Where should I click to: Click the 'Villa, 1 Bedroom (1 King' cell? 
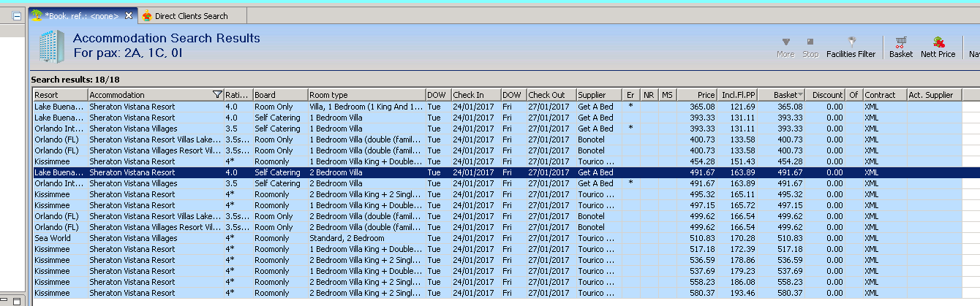tap(366, 107)
